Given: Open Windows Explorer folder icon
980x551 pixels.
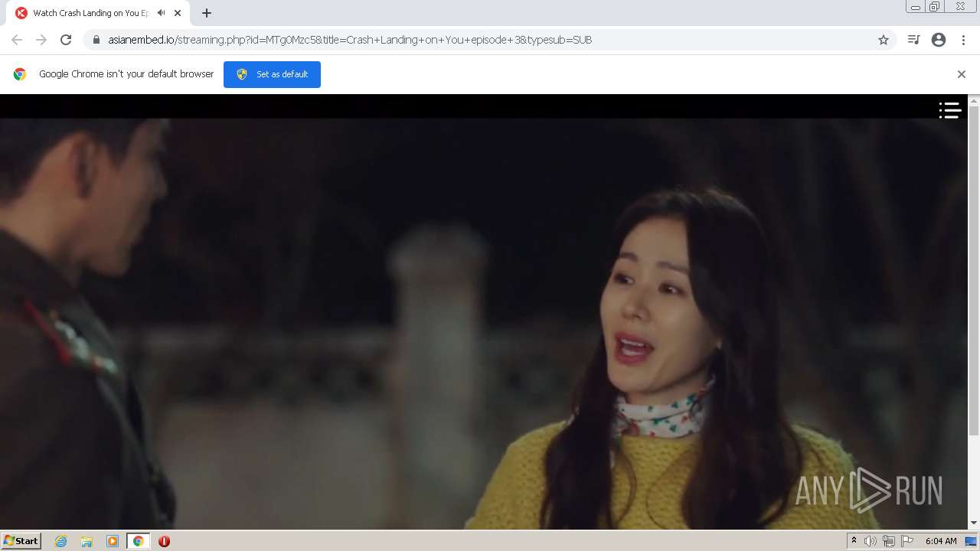Looking at the screenshot, I should (x=87, y=541).
